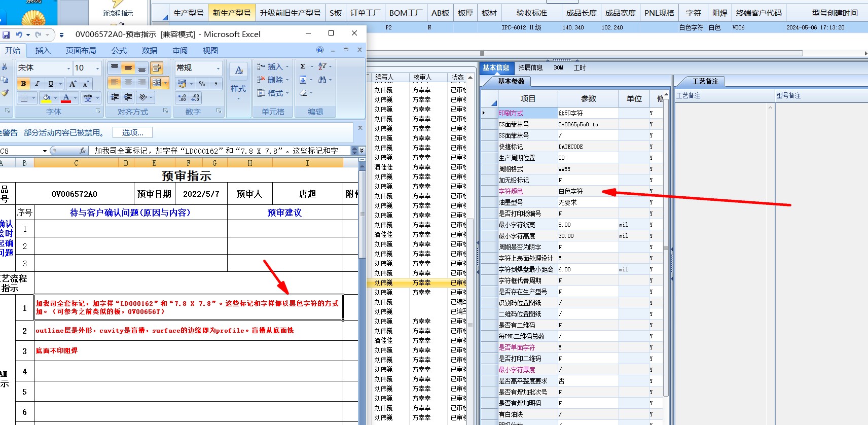Open the font name dropdown 宋体
Screen dimensions: 868x425
(68, 68)
